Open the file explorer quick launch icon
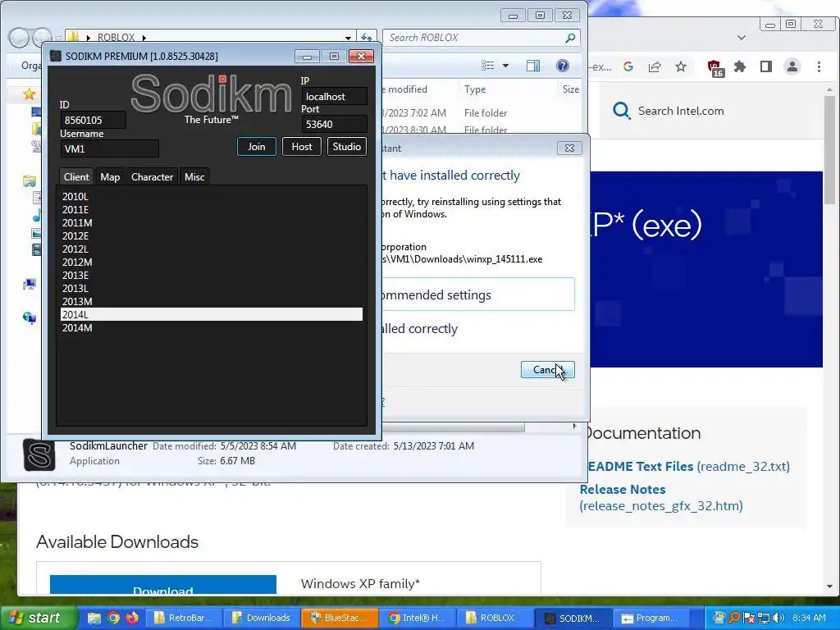The height and width of the screenshot is (630, 840). (94, 619)
